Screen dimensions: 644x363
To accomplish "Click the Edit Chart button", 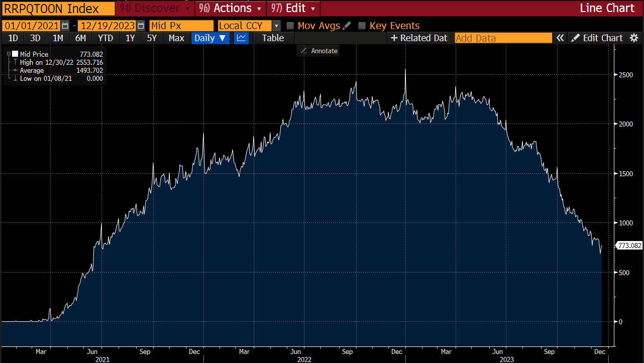I will click(x=597, y=38).
